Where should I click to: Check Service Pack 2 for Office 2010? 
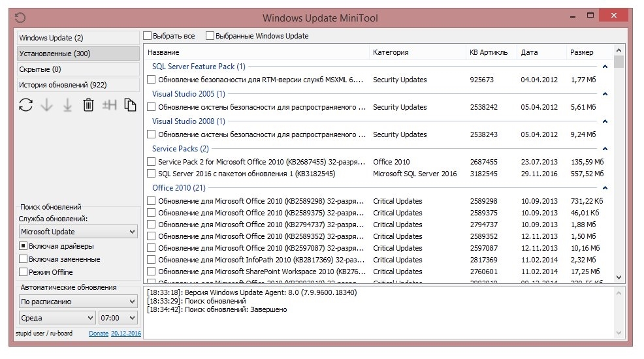pyautogui.click(x=151, y=162)
